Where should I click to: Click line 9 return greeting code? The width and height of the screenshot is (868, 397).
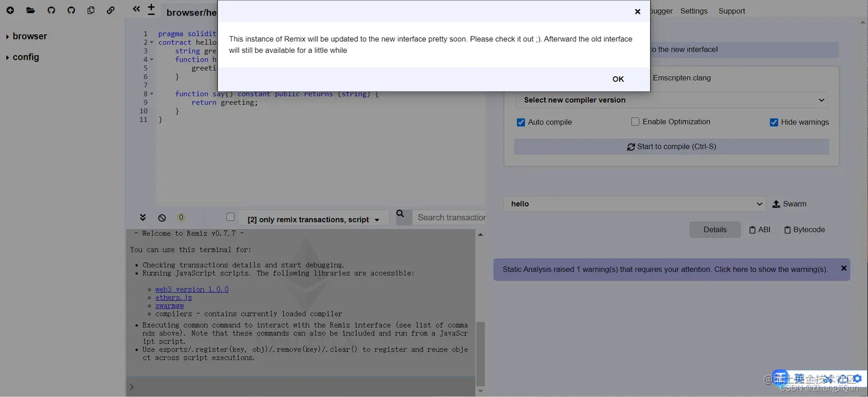[224, 103]
